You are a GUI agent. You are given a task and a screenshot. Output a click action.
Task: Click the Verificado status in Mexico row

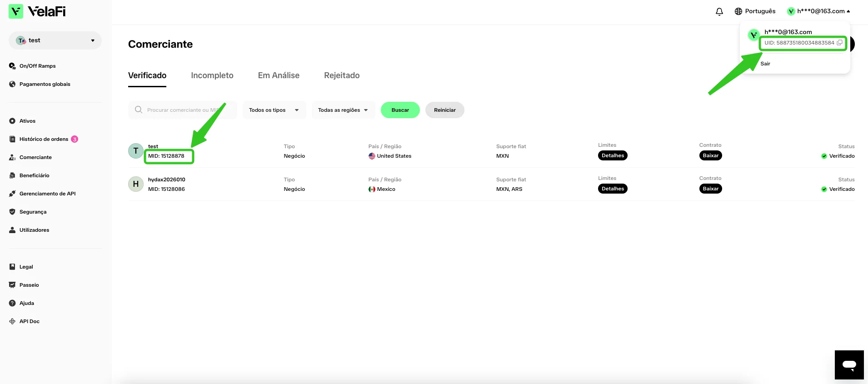[x=838, y=189]
